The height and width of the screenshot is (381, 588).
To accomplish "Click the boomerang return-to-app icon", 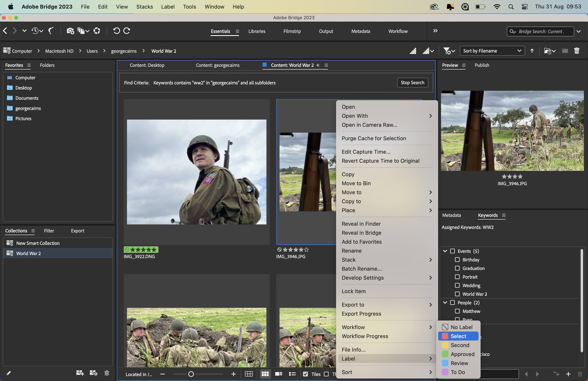I will coord(51,31).
